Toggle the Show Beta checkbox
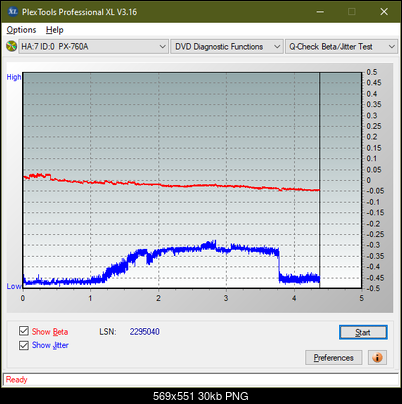The height and width of the screenshot is (404, 402). pos(24,331)
